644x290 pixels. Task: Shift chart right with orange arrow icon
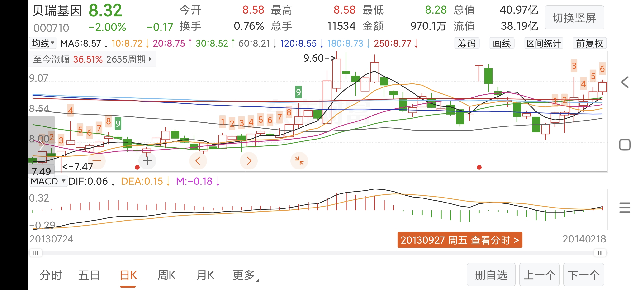pyautogui.click(x=248, y=161)
